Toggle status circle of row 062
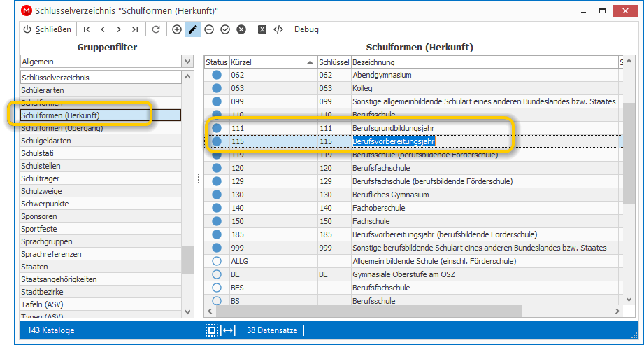Image resolution: width=644 pixels, height=345 pixels. (x=217, y=75)
